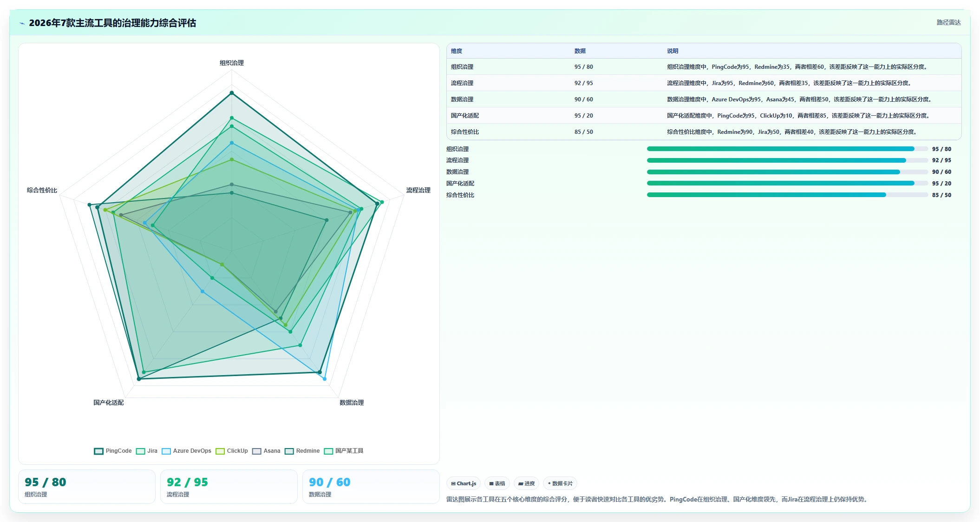Click the 数据治理 progress bar

[787, 172]
